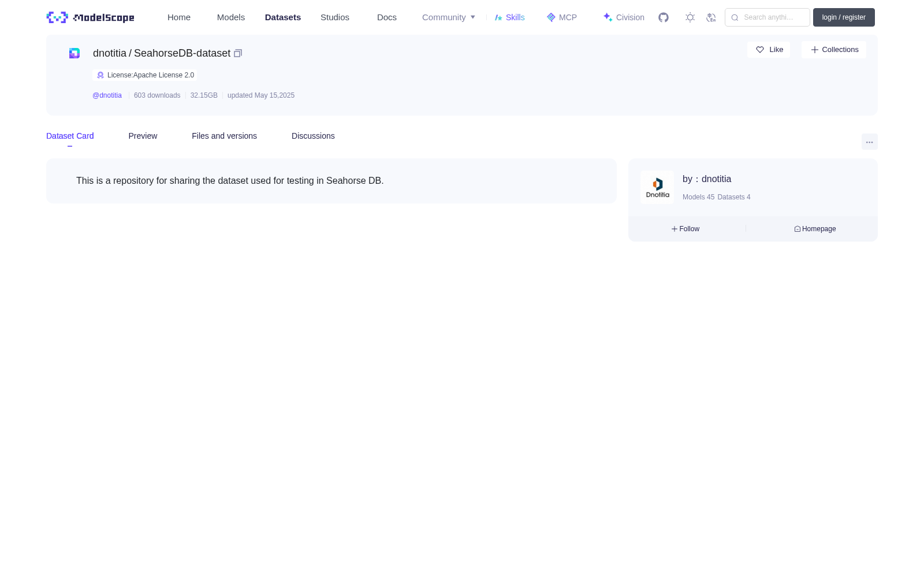Click the '32.15GB' size text
The image size is (924, 578).
(204, 95)
